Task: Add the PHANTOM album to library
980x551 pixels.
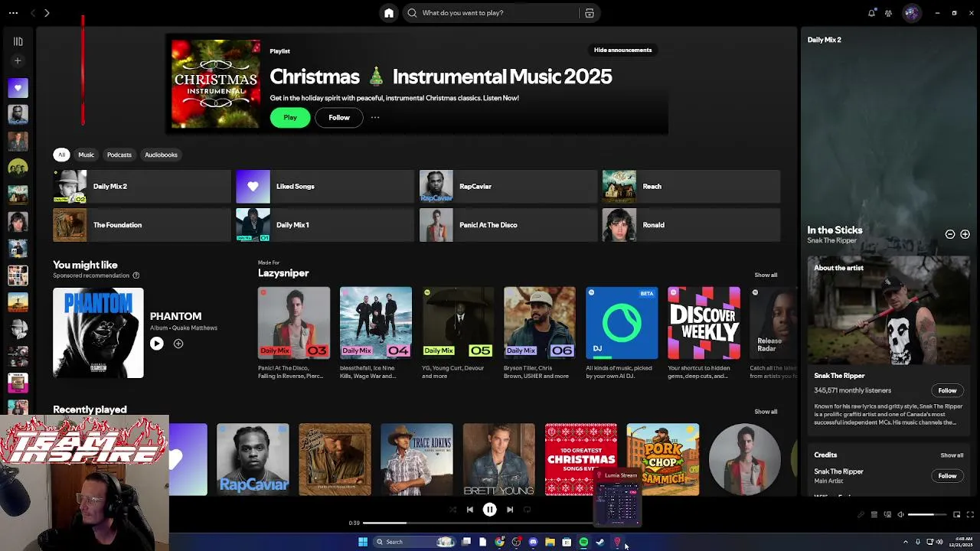Action: tap(178, 344)
